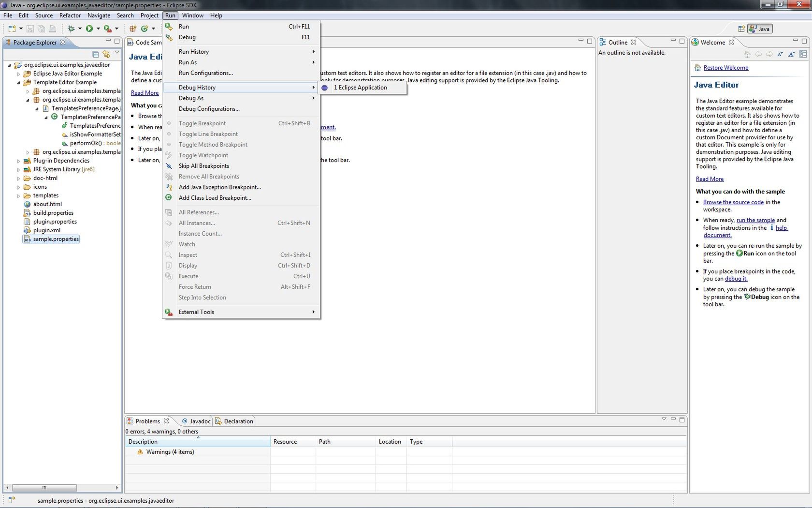
Task: Select Add Class Load Breakpoint... item
Action: pos(241,198)
